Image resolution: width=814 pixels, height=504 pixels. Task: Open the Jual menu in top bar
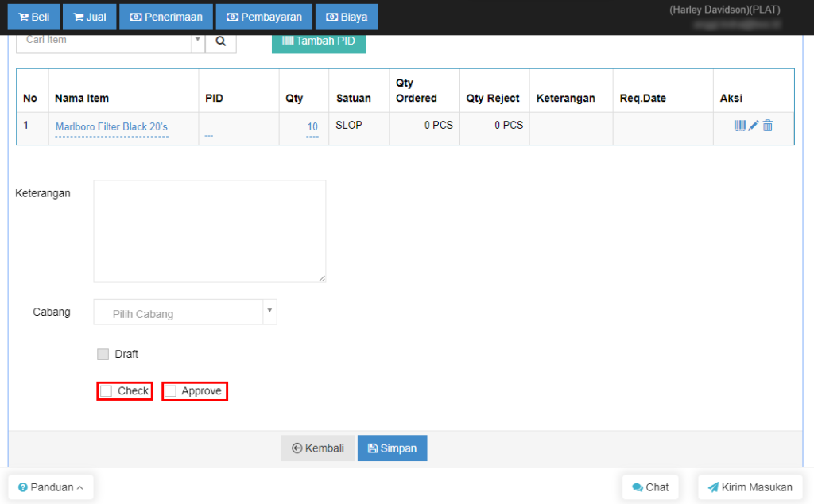89,17
